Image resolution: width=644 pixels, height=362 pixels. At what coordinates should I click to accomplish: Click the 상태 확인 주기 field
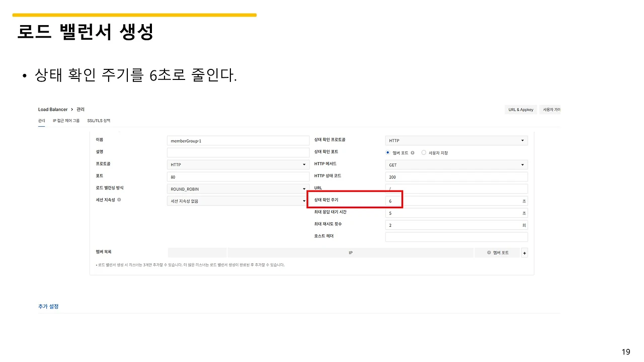(x=456, y=201)
